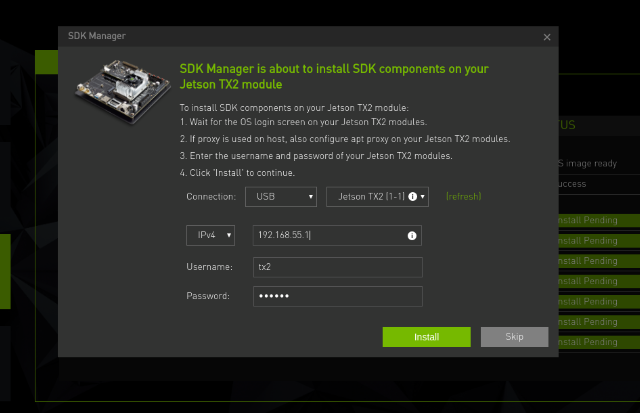Focus the IP address field 192.168.55.1
Screen dimensions: 640x413
(337, 235)
